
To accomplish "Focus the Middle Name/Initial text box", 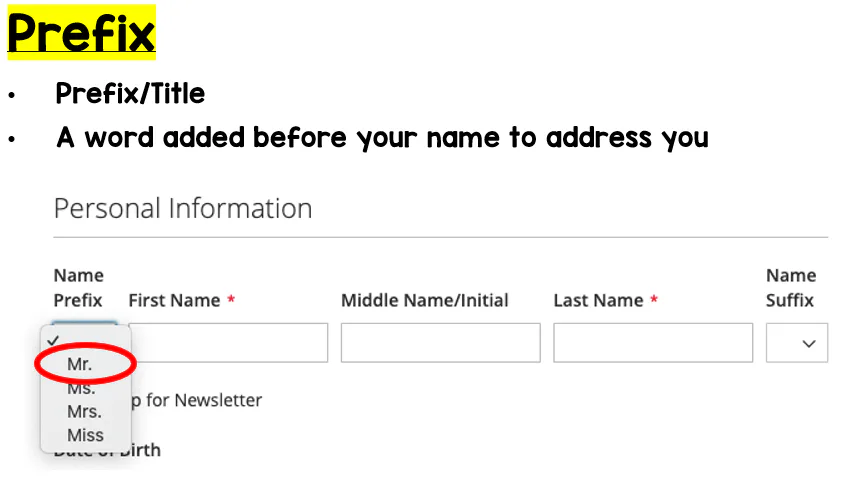I will tap(440, 343).
